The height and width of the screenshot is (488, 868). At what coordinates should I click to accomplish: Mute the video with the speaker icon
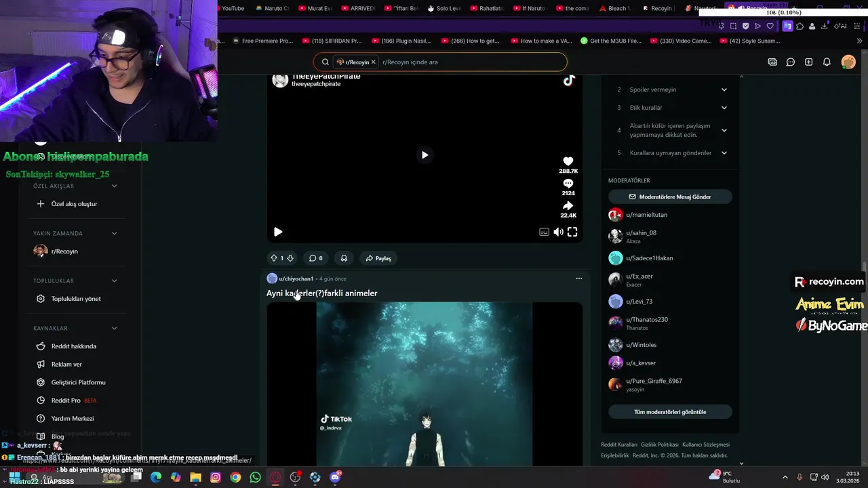pyautogui.click(x=558, y=232)
